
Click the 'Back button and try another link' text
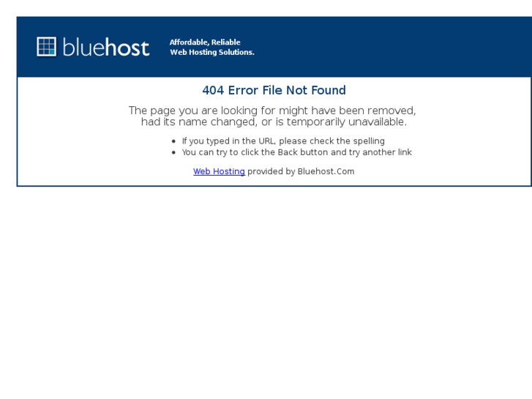345,152
